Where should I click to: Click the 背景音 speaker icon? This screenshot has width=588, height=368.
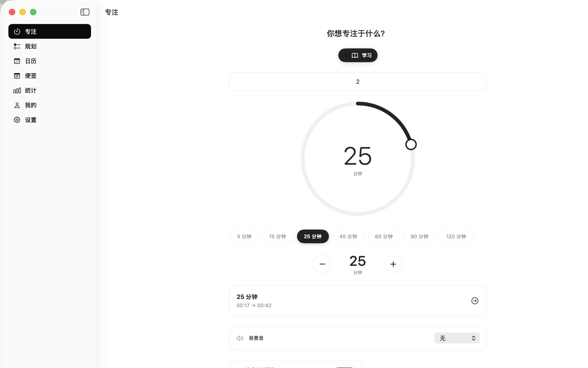[x=240, y=338]
